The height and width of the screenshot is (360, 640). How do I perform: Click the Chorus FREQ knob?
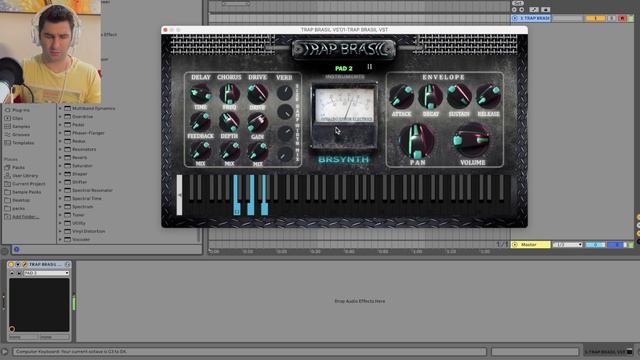pyautogui.click(x=229, y=94)
